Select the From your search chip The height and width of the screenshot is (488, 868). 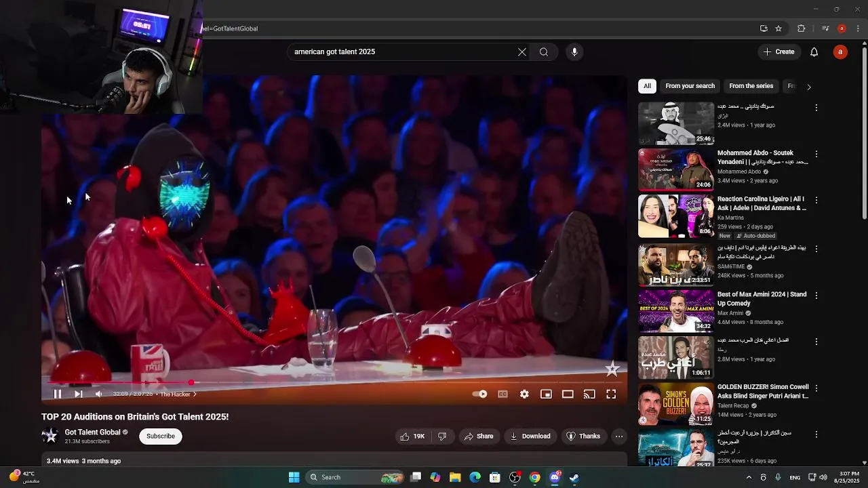pos(690,86)
